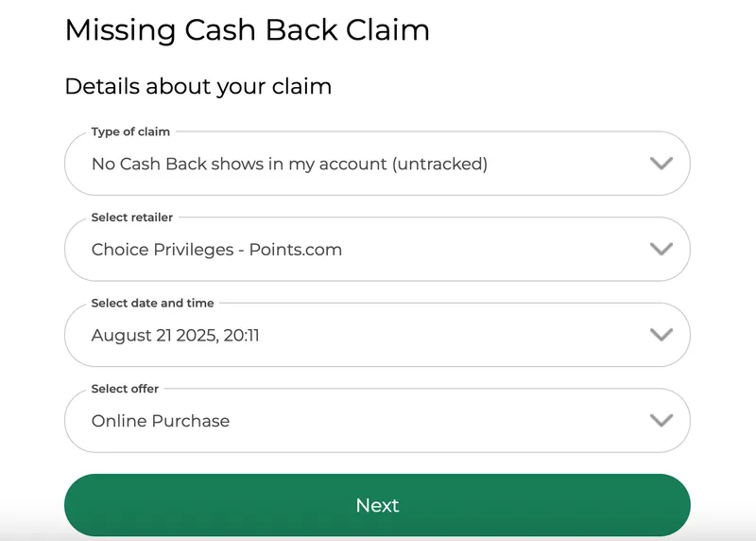Click the 'August 21 2025, 20:11' date value

tap(175, 335)
